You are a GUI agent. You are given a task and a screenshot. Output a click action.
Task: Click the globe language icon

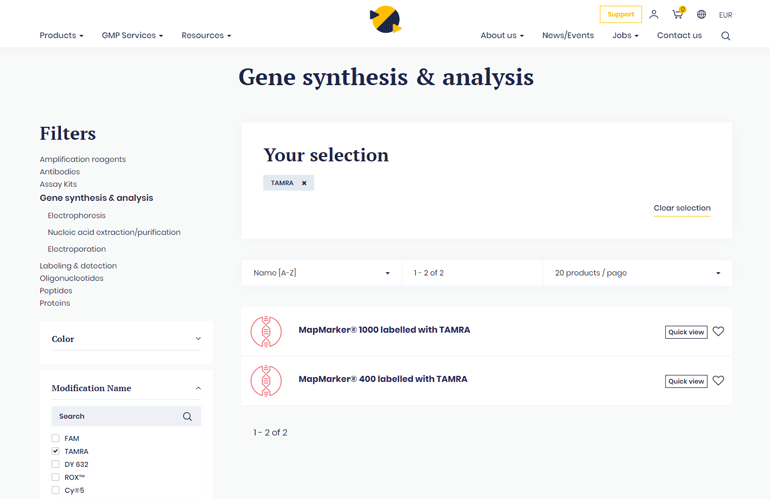click(701, 15)
